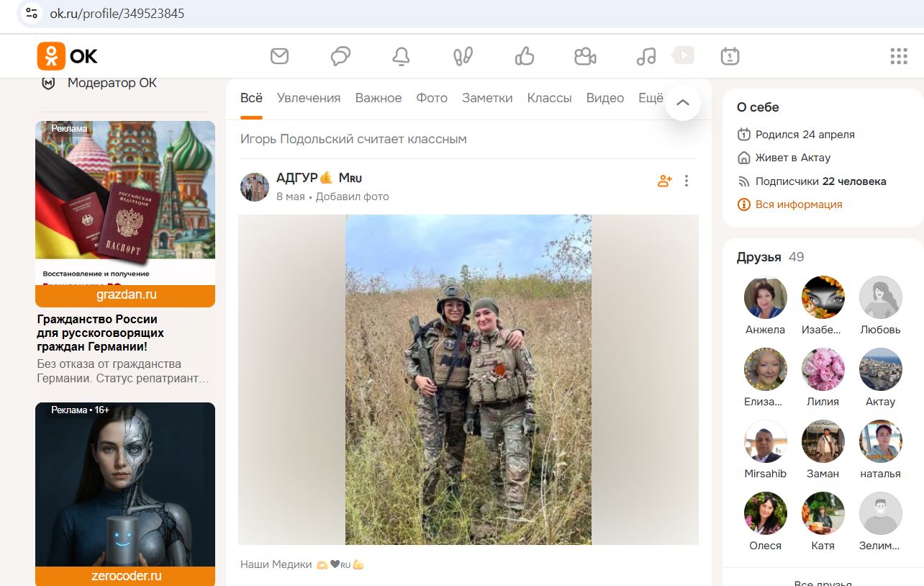
Task: Open friend Анжела's avatar
Action: 765,297
